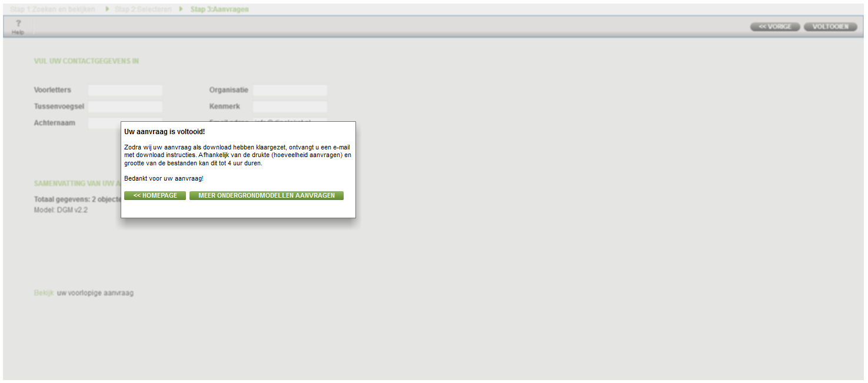Click the 'Uw aanvraag is voltooid!' dialog title
868x383 pixels.
coord(165,132)
